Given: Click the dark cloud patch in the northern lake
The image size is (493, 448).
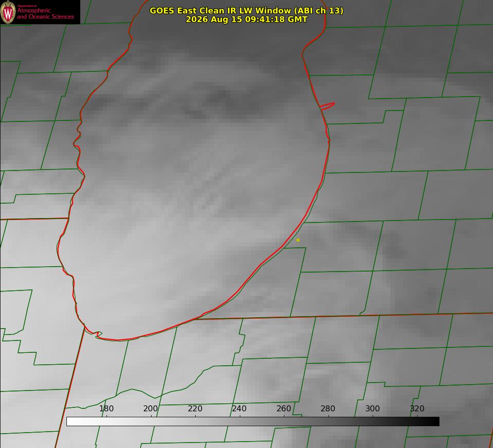Looking at the screenshot, I should click(221, 97).
